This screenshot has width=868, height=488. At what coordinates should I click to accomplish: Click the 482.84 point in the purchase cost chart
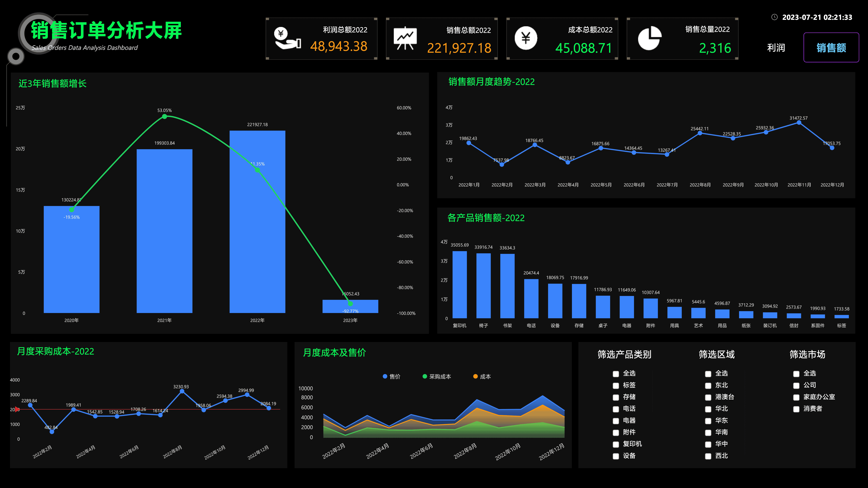(52, 432)
